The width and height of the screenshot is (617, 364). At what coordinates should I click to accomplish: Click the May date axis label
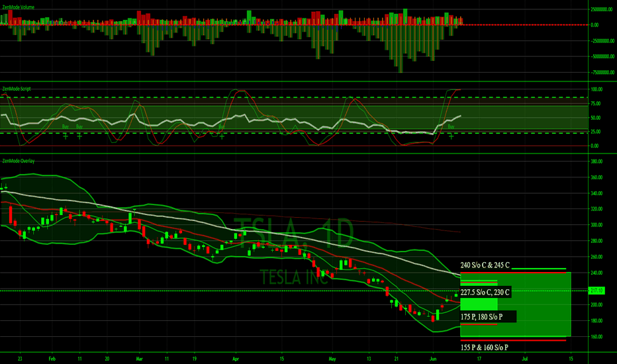click(x=332, y=359)
